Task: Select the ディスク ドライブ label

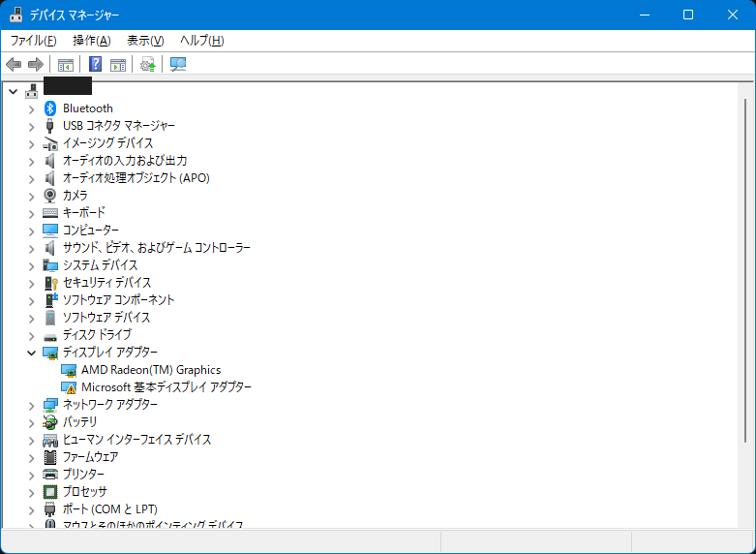Action: coord(97,335)
